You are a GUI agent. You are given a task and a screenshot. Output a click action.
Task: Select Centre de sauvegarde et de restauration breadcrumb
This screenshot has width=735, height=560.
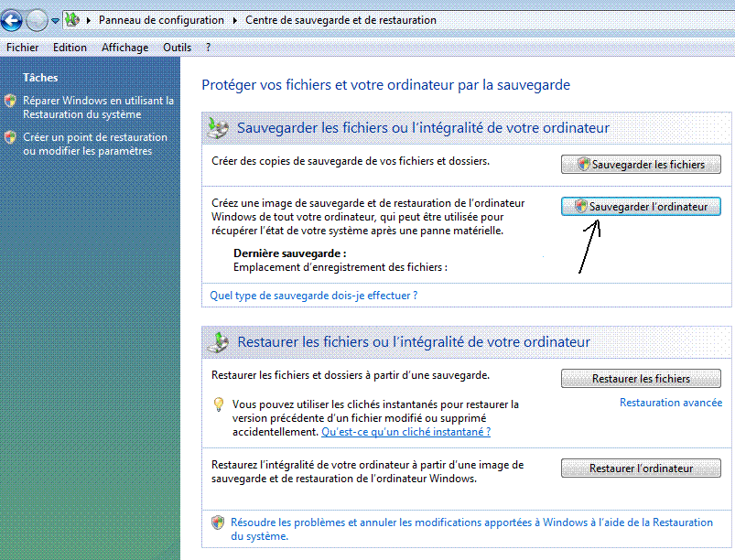tap(340, 20)
